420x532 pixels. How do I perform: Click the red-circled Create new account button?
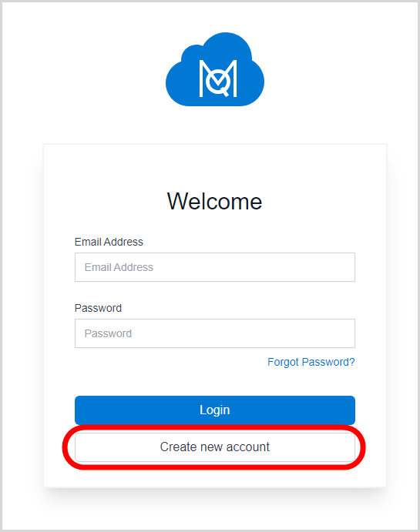click(x=215, y=447)
